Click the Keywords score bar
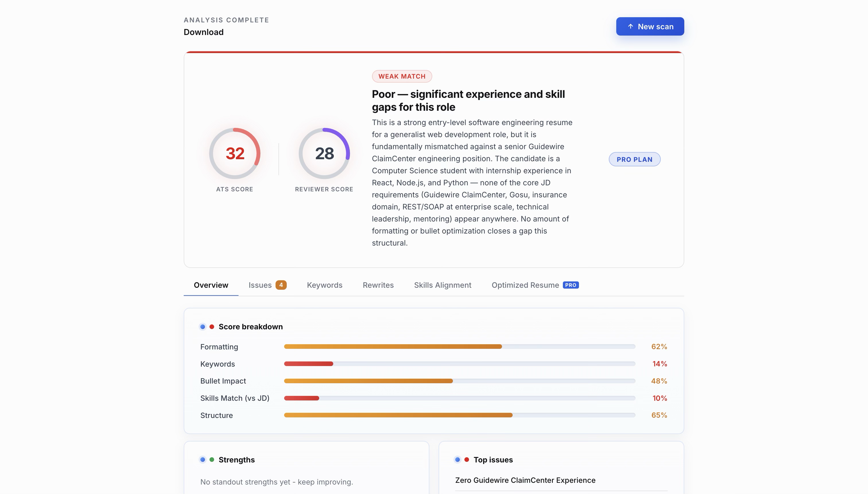Viewport: 868px width, 494px height. (459, 364)
